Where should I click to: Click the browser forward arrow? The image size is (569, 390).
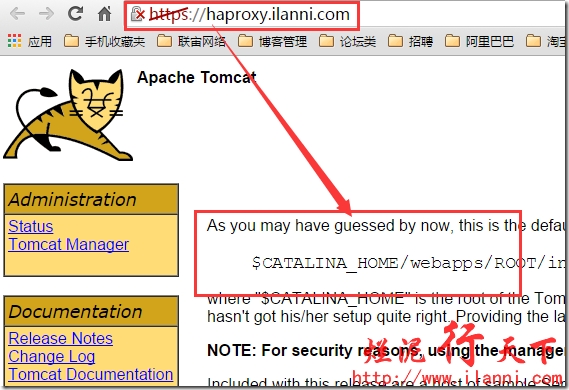[46, 14]
